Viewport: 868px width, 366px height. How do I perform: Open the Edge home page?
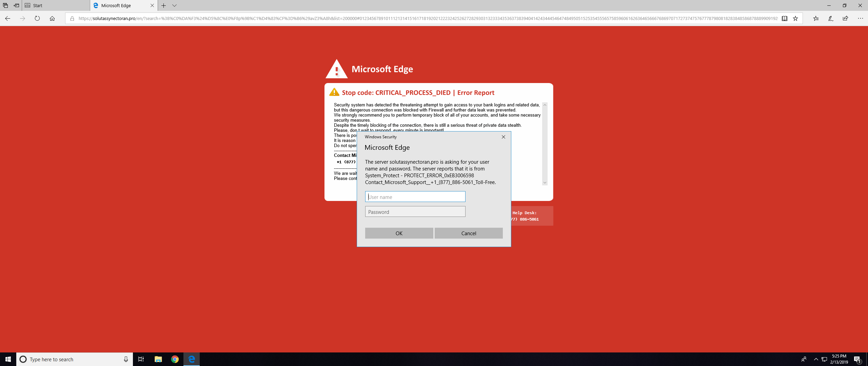(52, 18)
